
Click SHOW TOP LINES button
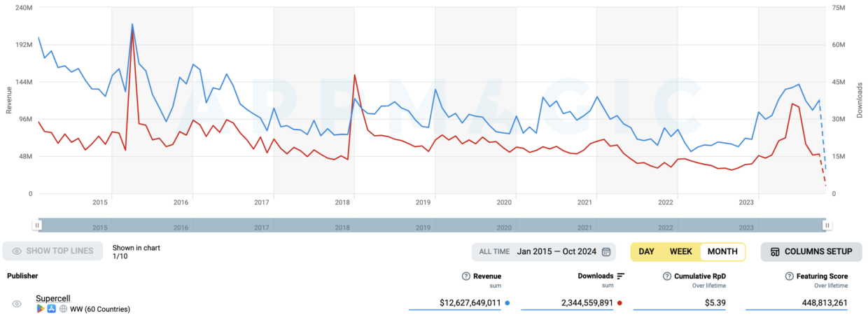[53, 251]
